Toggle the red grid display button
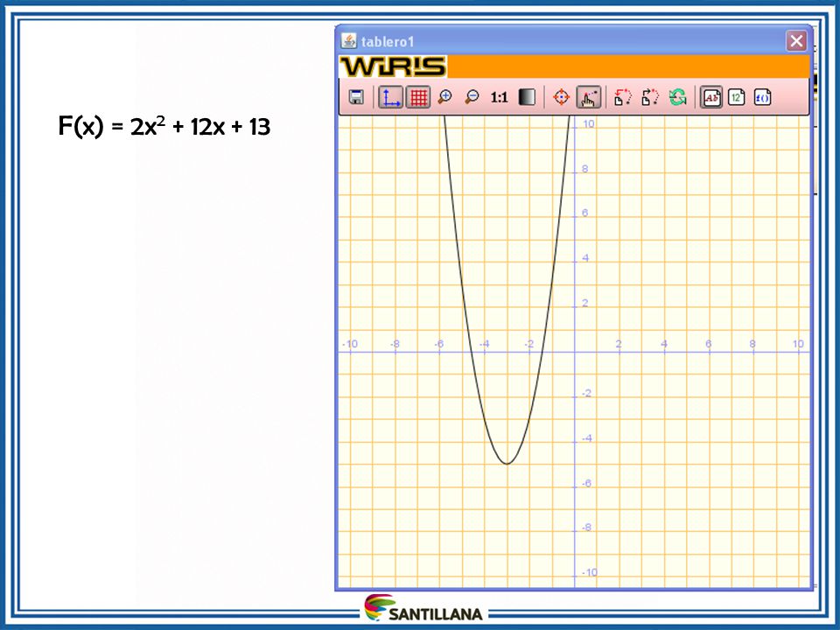This screenshot has height=630, width=840. [x=418, y=97]
